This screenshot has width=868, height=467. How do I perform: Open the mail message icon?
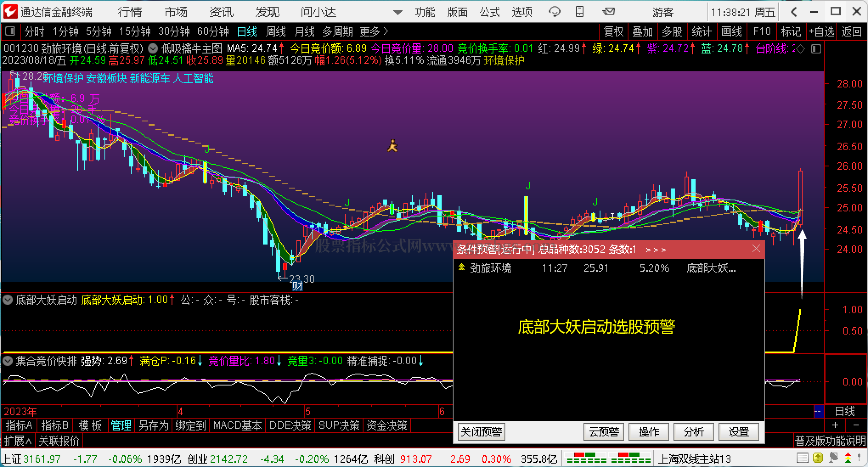click(x=609, y=12)
